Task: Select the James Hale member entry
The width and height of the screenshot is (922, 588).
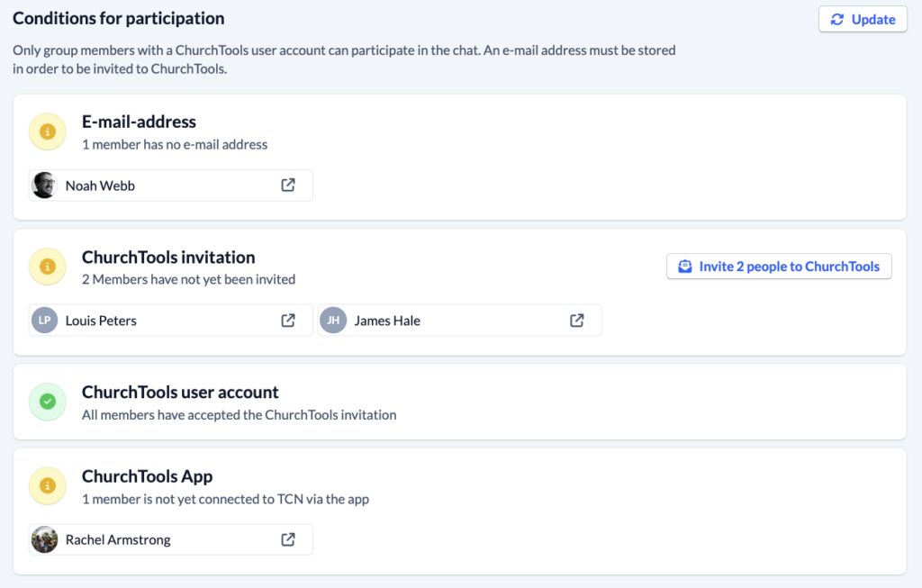Action: click(458, 320)
